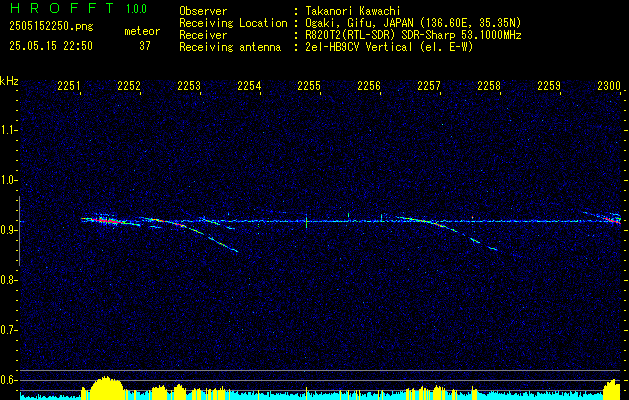Select observer name Takanori Kawachi

point(353,11)
